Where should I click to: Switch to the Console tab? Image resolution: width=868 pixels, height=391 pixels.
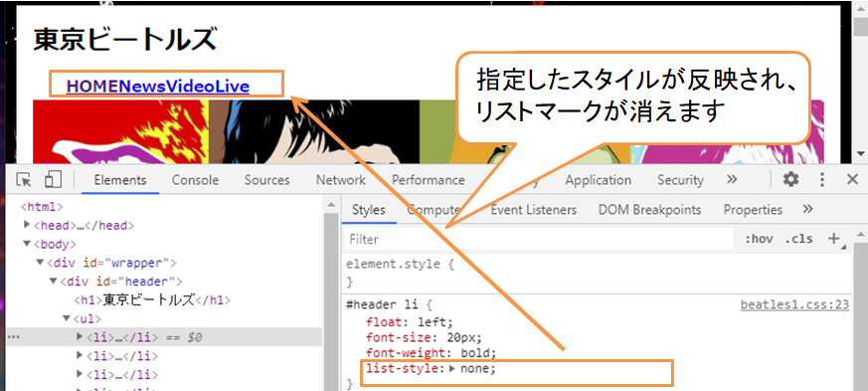click(x=195, y=180)
